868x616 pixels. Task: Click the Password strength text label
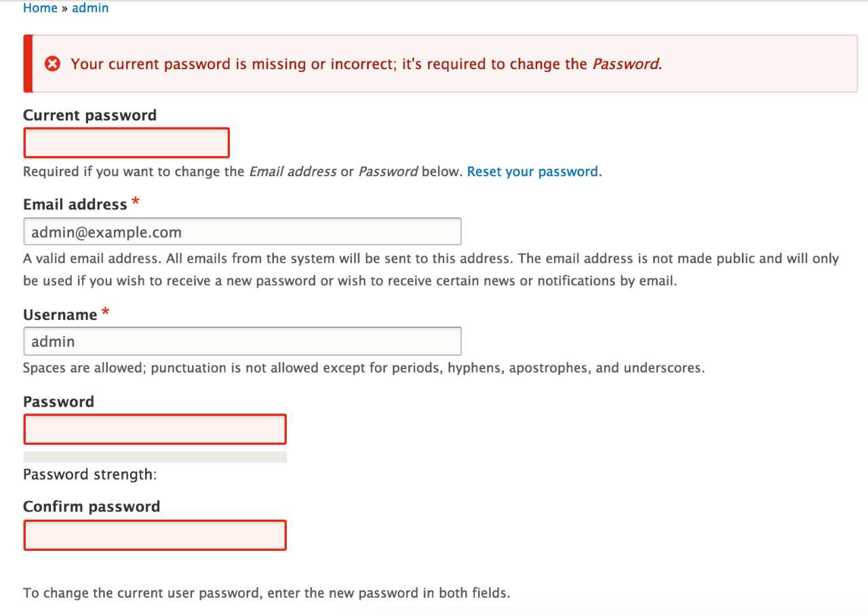(x=90, y=474)
